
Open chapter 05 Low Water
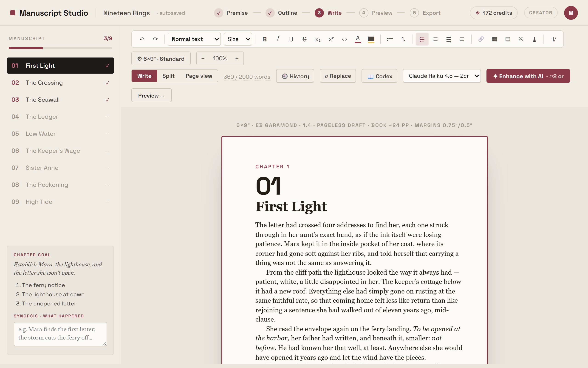tap(60, 134)
